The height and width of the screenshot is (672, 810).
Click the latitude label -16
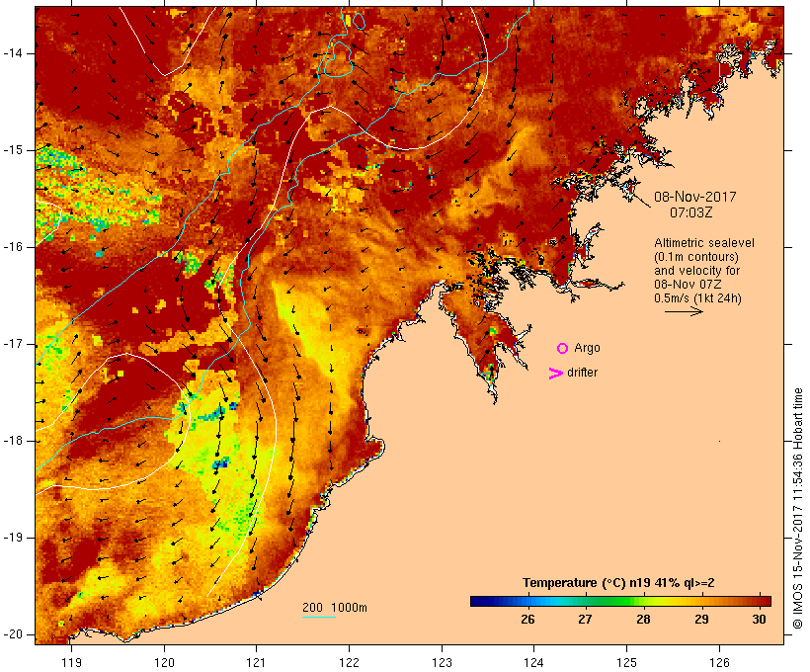[13, 247]
